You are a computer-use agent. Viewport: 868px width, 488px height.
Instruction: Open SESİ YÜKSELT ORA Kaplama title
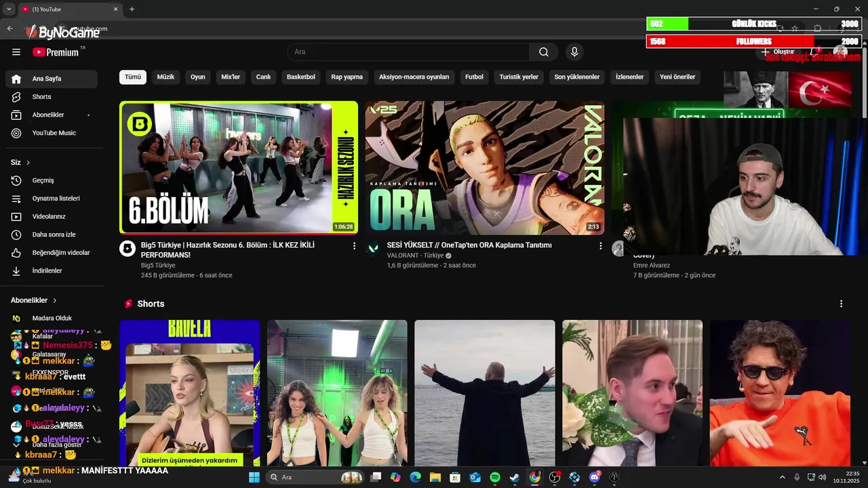pos(469,245)
